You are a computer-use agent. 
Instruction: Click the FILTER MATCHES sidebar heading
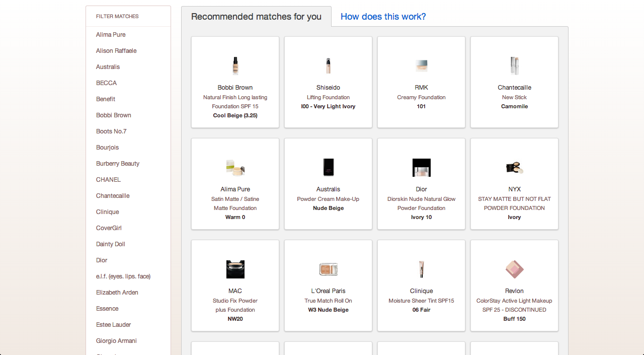click(x=117, y=17)
